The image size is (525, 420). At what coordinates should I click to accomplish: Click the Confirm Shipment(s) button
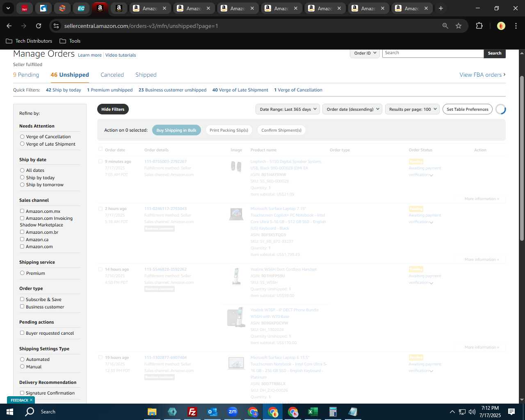[x=281, y=130]
